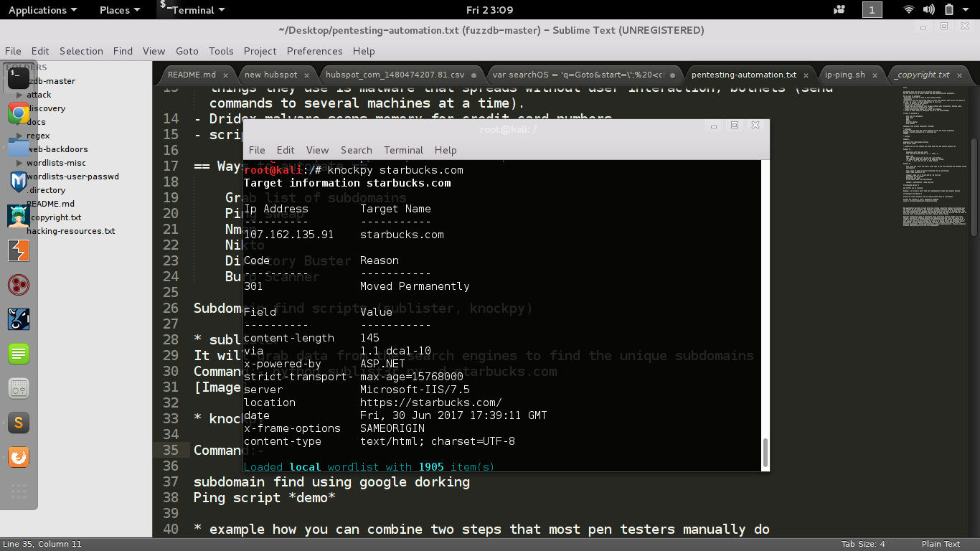Open hacking-resources.txt in sidebar
The height and width of the screenshot is (551, 980).
[x=70, y=231]
